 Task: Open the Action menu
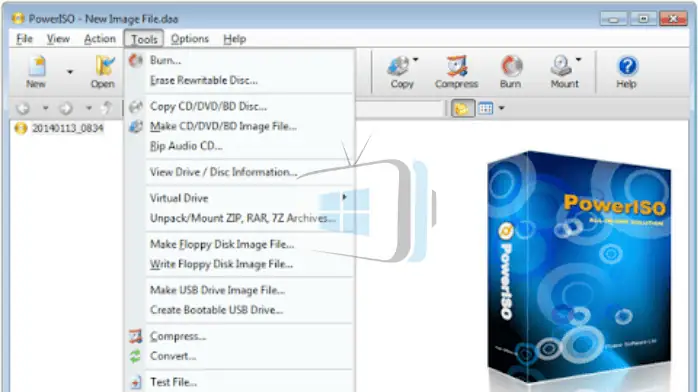point(100,39)
